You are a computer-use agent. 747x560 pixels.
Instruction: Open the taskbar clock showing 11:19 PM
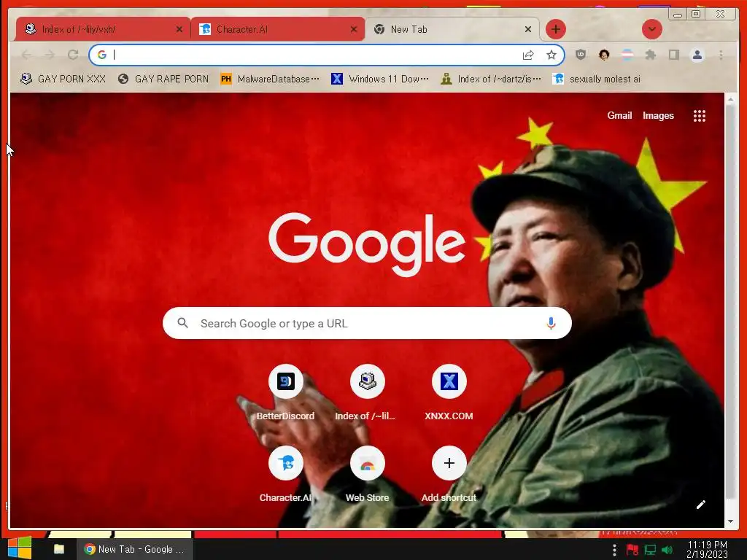[707, 549]
